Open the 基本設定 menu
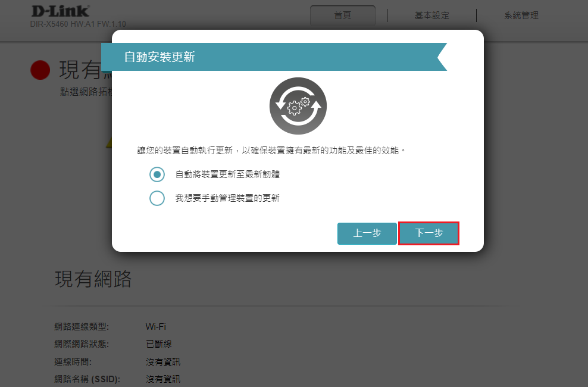 (431, 15)
